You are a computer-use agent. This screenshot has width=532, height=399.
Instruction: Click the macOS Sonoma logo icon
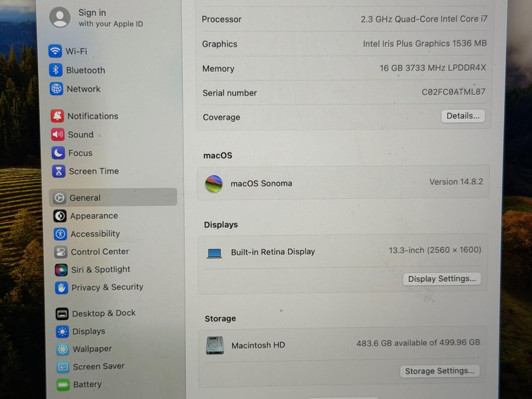(214, 184)
